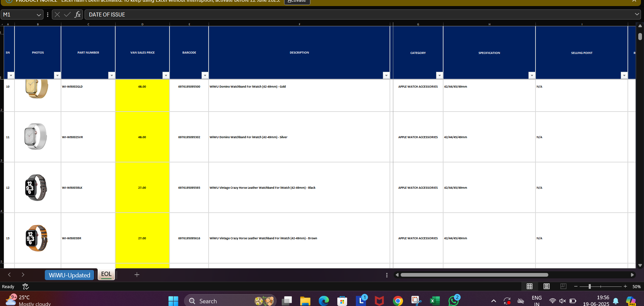Expand the formula bar
This screenshot has width=644, height=306.
(x=637, y=14)
